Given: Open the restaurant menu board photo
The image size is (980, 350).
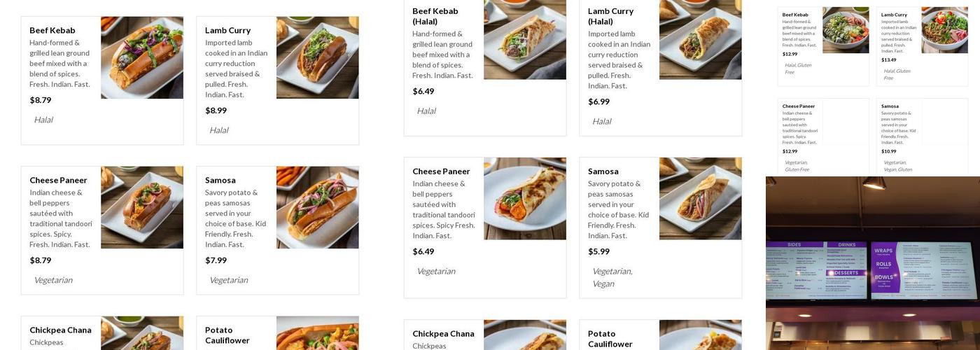Looking at the screenshot, I should point(872,262).
